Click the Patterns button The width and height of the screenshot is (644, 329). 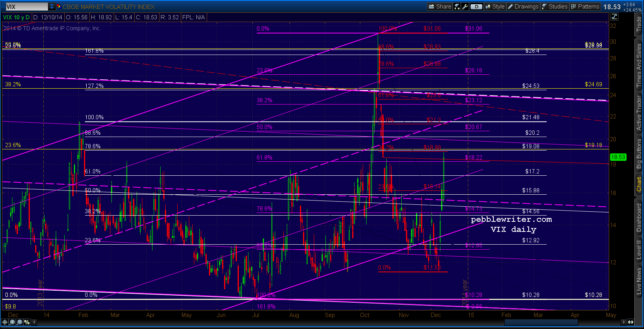click(x=585, y=7)
